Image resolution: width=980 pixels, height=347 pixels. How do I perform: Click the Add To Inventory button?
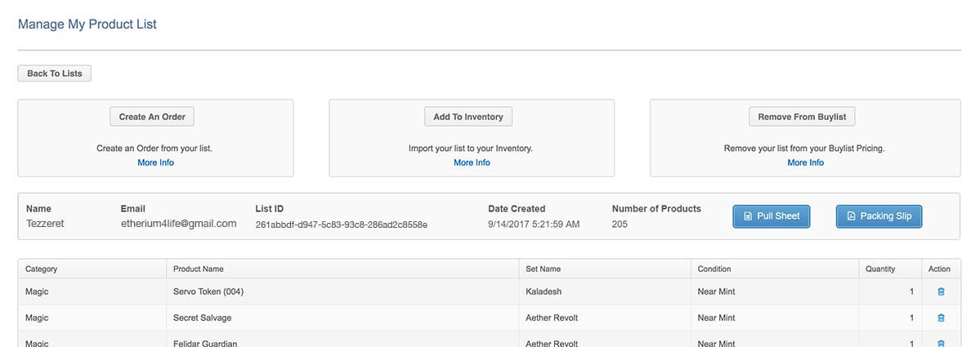(x=468, y=117)
